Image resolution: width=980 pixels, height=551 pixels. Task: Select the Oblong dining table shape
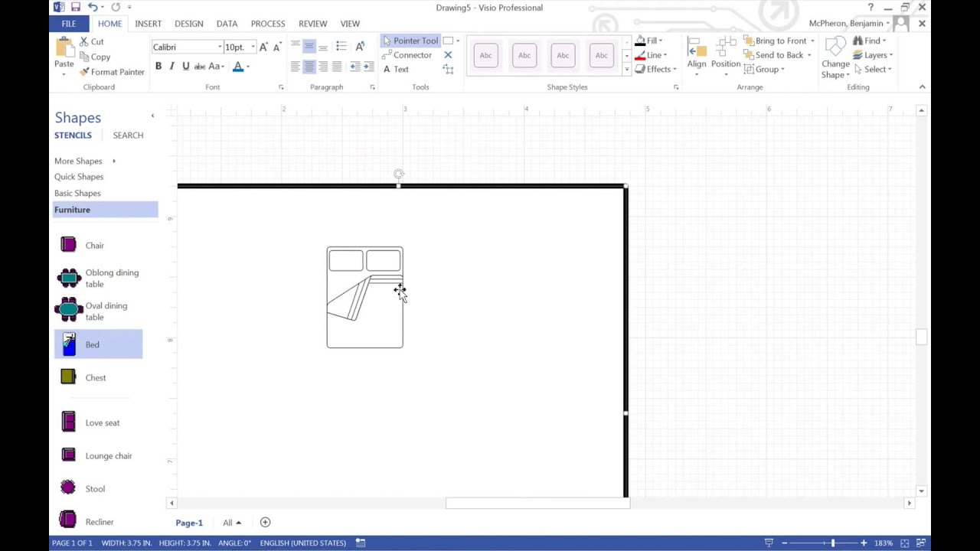click(x=98, y=278)
